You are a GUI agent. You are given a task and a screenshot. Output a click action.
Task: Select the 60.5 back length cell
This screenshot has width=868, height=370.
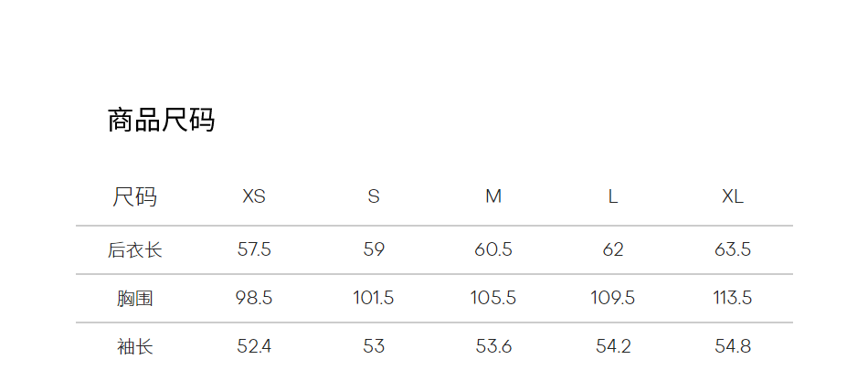point(493,249)
